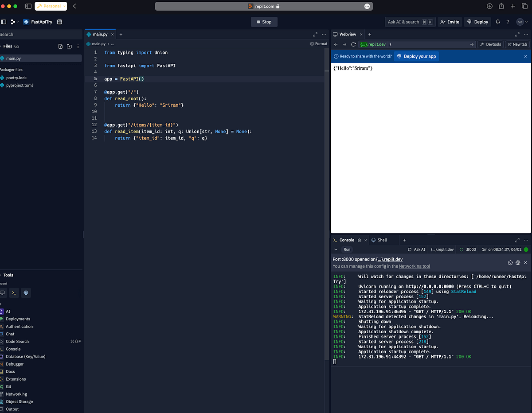The image size is (532, 413).
Task: Deploy your app from the banner
Action: tap(416, 56)
